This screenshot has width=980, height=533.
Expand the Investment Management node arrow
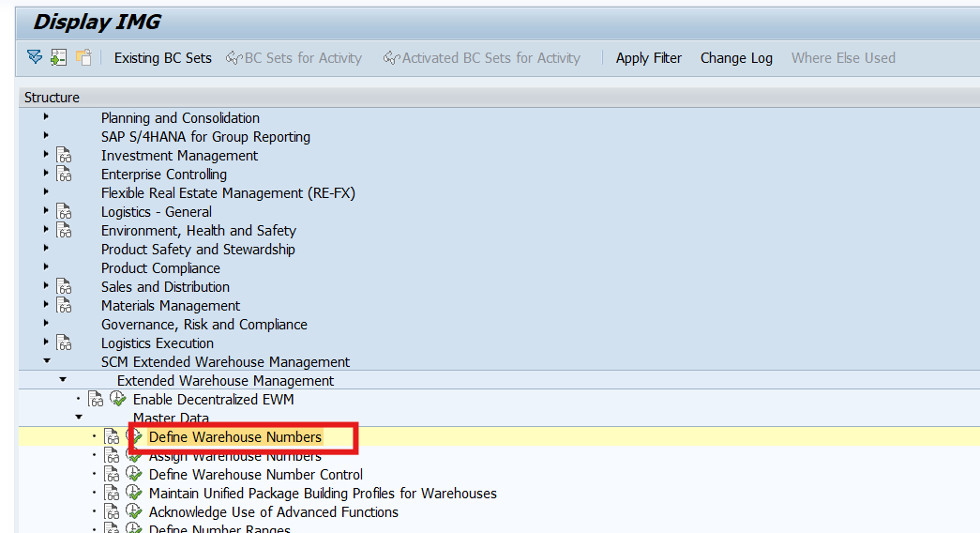pyautogui.click(x=46, y=154)
